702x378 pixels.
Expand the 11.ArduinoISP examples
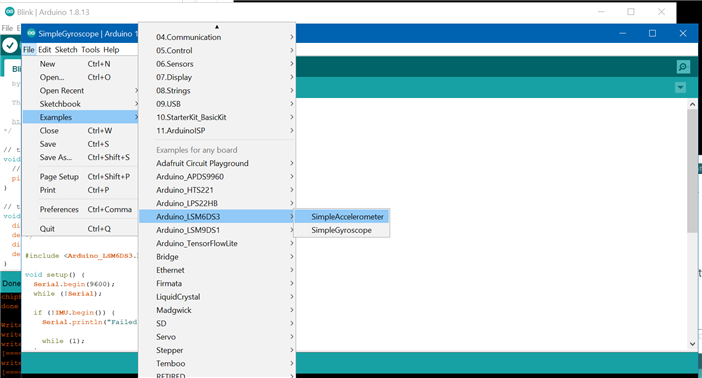click(217, 131)
